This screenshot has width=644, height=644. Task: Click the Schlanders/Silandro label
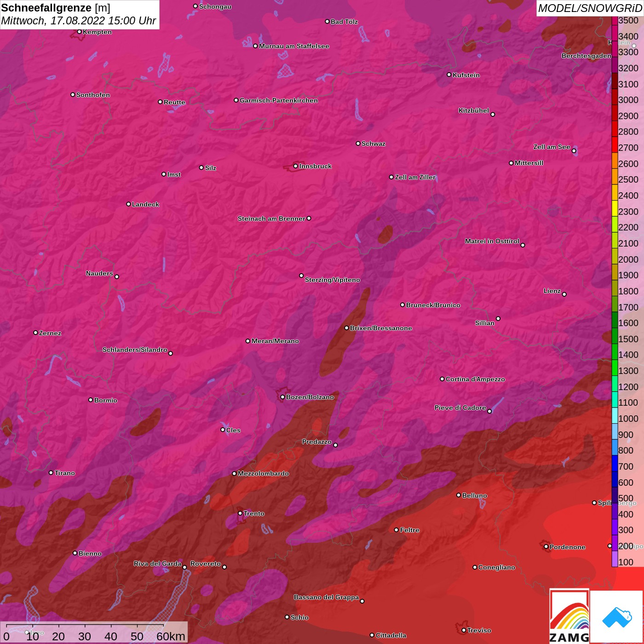135,350
